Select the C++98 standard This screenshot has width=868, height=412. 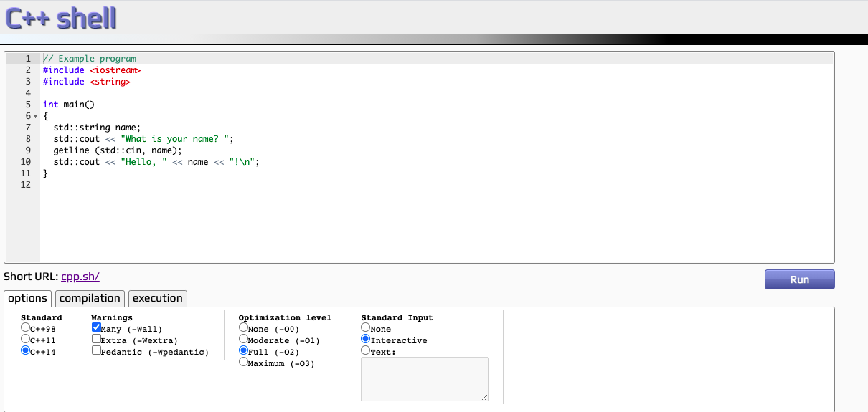tap(26, 328)
